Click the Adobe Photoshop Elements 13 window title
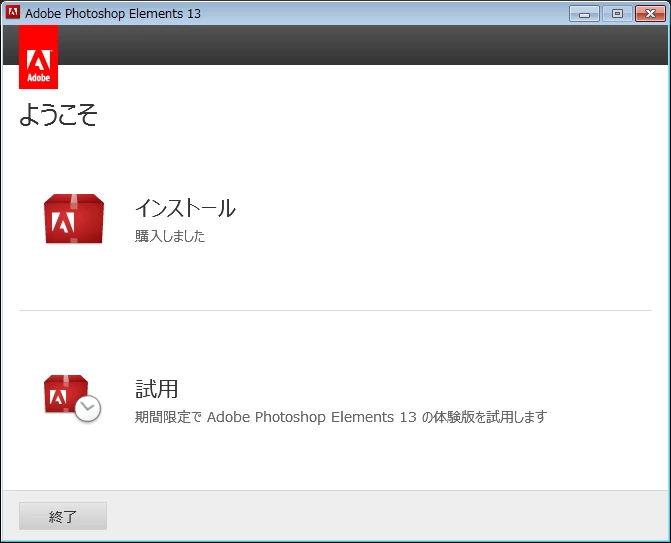The height and width of the screenshot is (543, 671). click(113, 14)
